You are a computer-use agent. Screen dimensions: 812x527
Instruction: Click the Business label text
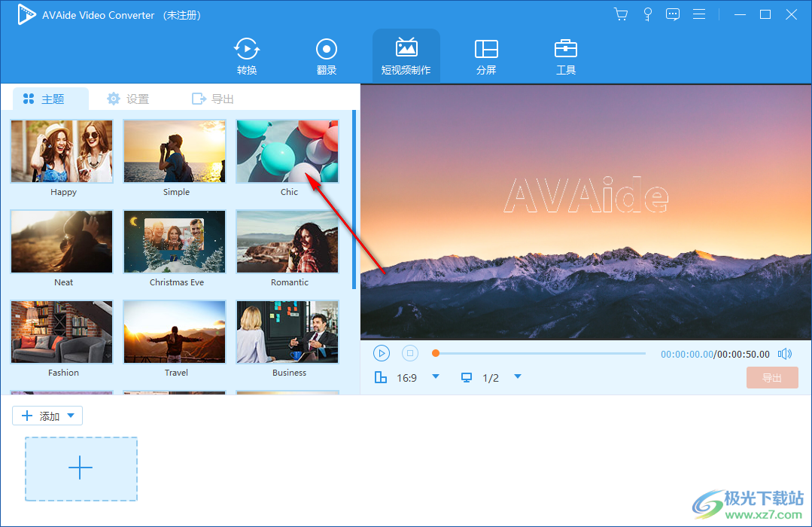[290, 373]
